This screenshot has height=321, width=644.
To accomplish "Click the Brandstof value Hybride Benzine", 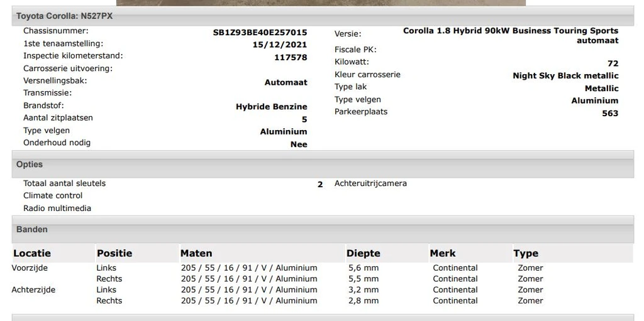I will coord(272,107).
